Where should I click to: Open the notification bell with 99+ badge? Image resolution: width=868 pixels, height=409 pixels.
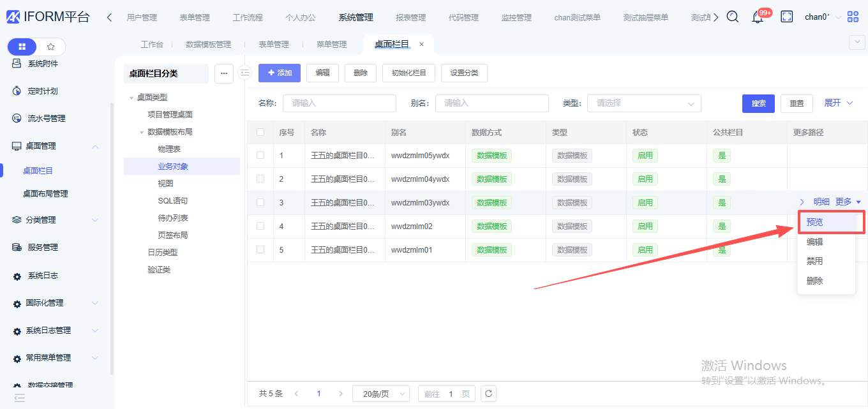758,17
